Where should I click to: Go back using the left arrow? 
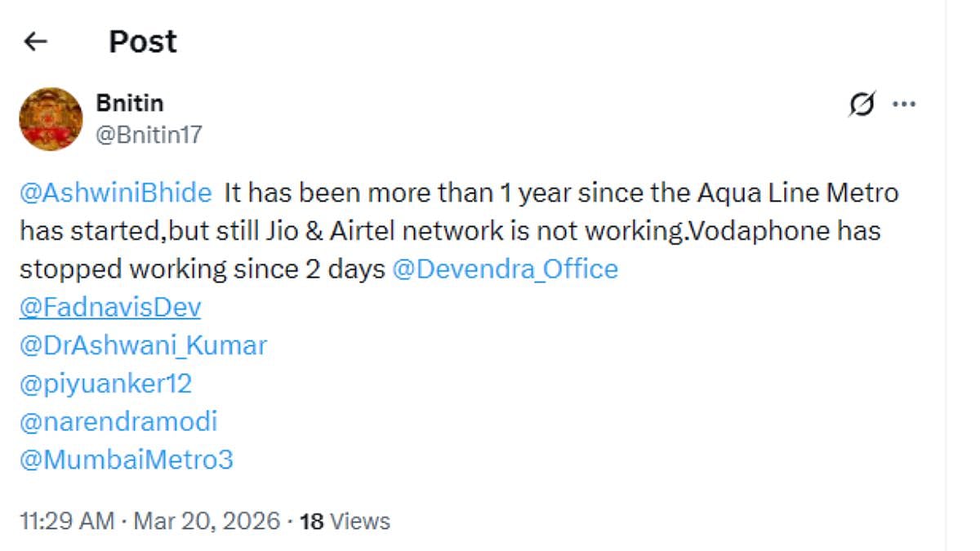36,42
